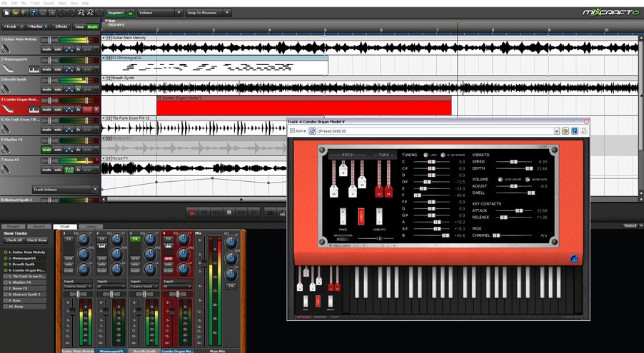Open Input dropdown on mixer channel 4
The width and height of the screenshot is (644, 353).
pyautogui.click(x=177, y=286)
